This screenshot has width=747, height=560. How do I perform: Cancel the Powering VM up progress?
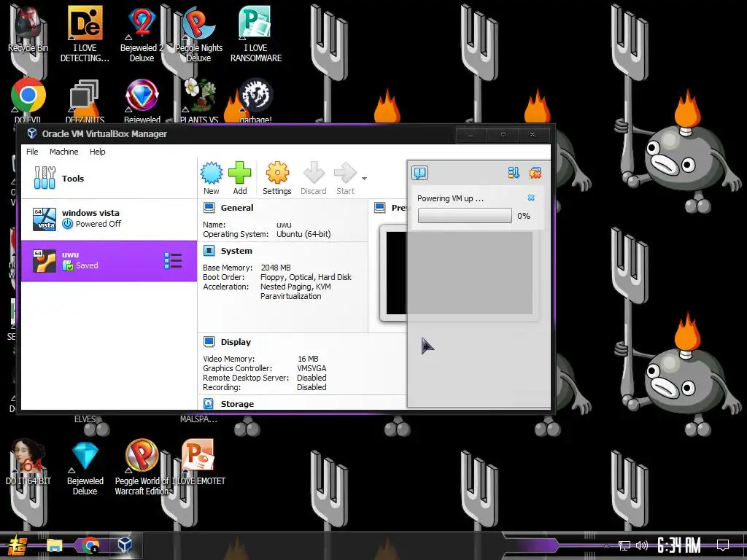pos(531,198)
